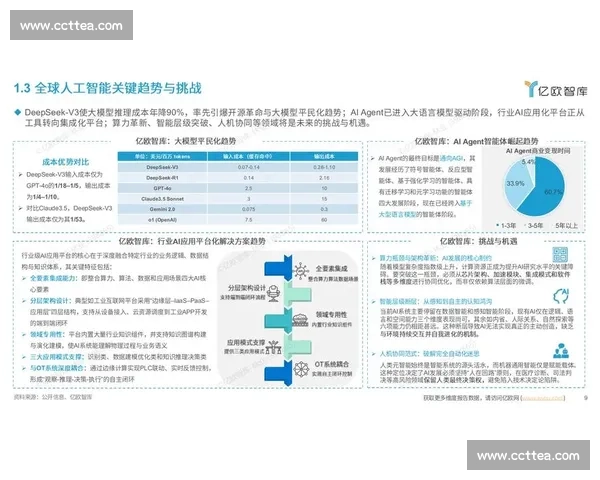This screenshot has height=480, width=600.
Task: Click the 33.9% pie chart slice
Action: pyautogui.click(x=516, y=186)
